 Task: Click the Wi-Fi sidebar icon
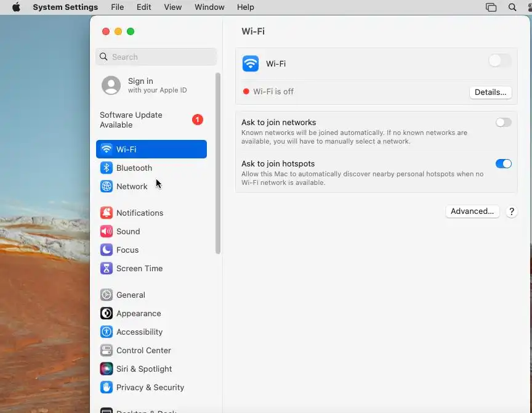(107, 149)
